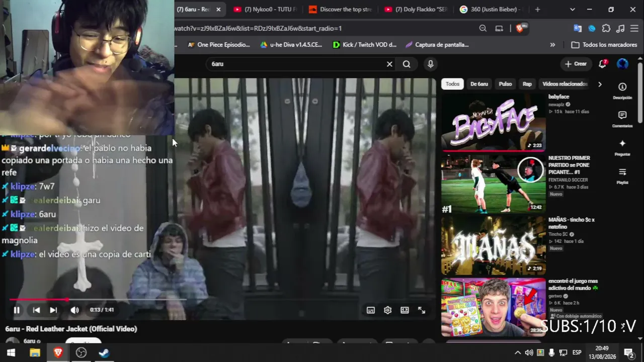Viewport: 644px width, 362px height.
Task: Select the Videos relacionados filter chip
Action: click(565, 84)
